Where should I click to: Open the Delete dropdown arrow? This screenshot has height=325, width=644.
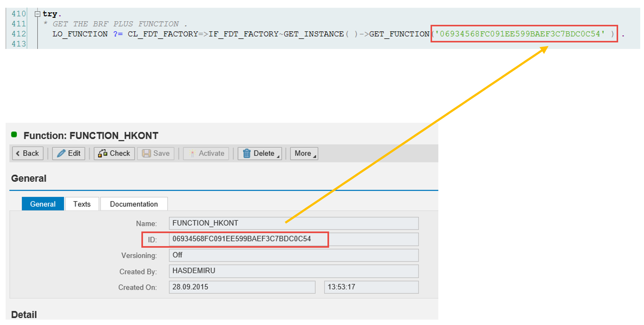[x=278, y=156]
